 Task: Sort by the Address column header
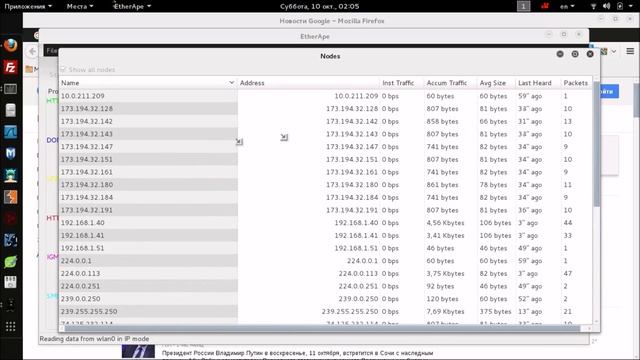click(309, 83)
